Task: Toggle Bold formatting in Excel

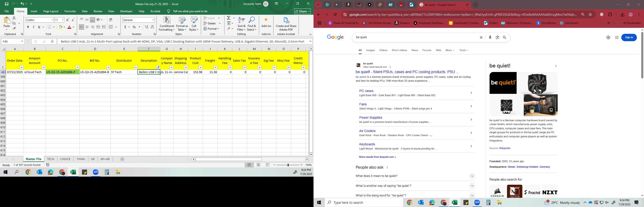Action: pyautogui.click(x=28, y=27)
